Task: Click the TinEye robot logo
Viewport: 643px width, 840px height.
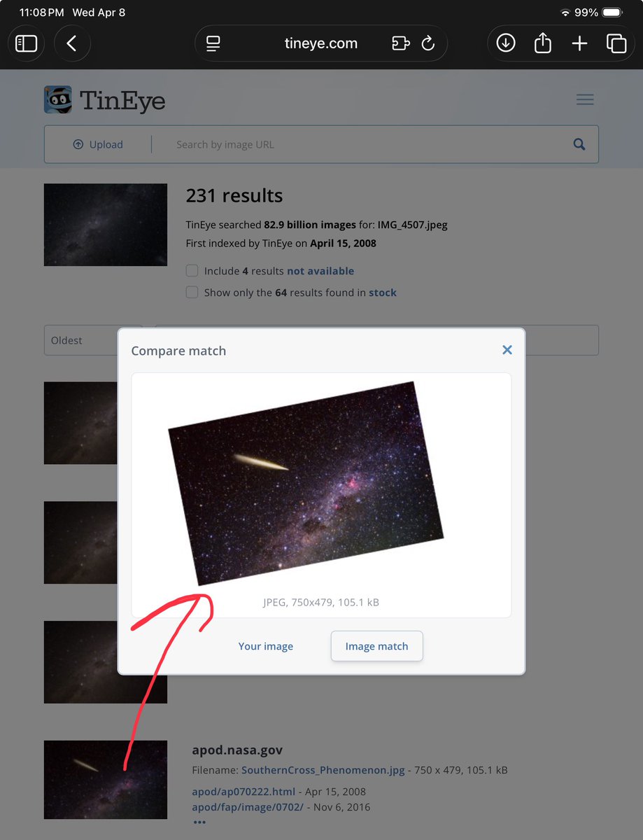Action: click(58, 99)
